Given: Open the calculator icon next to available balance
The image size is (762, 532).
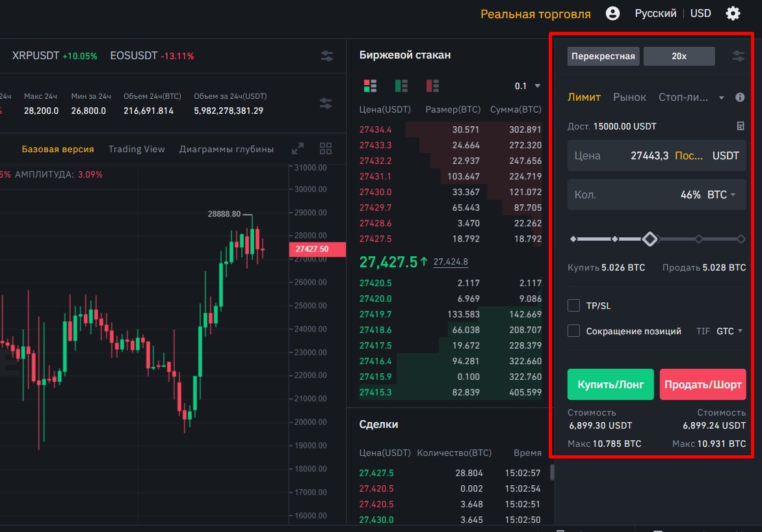Looking at the screenshot, I should coord(740,126).
